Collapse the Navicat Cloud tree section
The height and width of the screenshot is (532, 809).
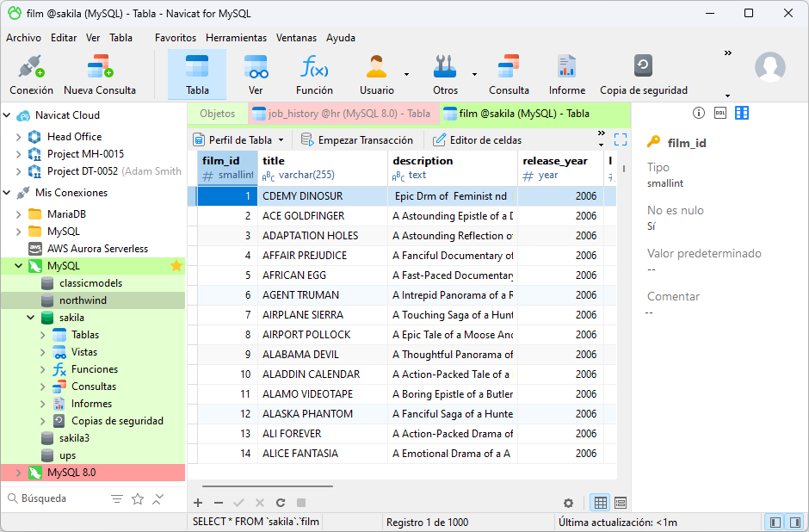(x=7, y=115)
